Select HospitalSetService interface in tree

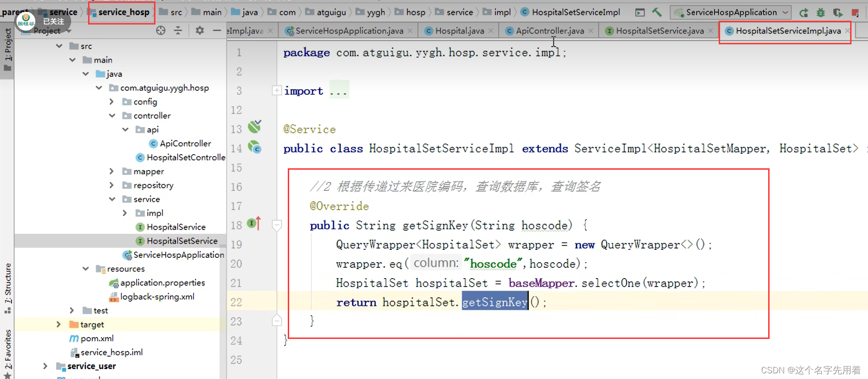point(182,241)
